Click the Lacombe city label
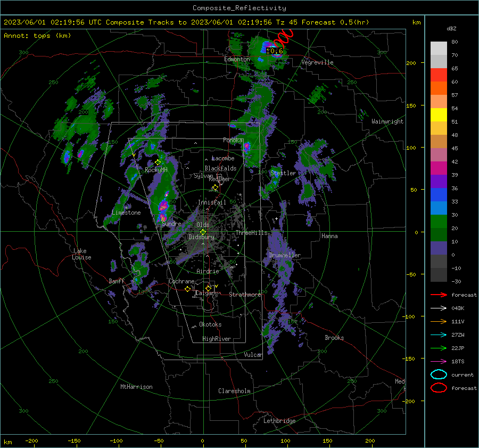 pos(223,158)
